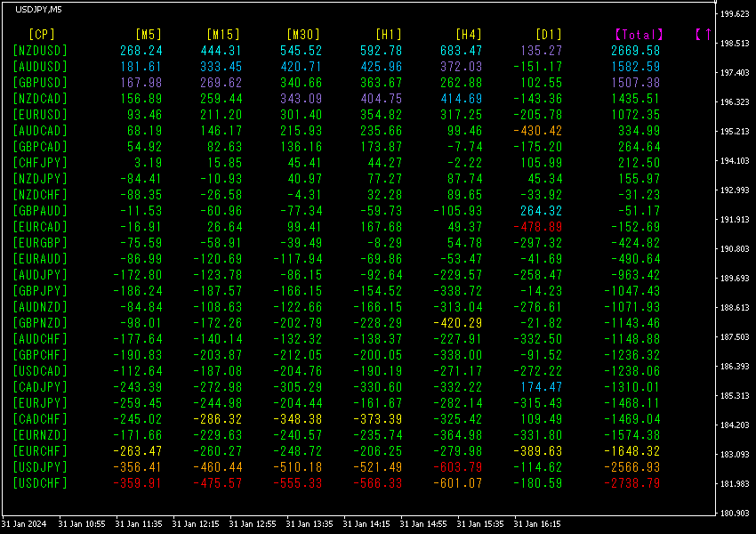Click the yellow GBPNZD H4 value -420.29
The height and width of the screenshot is (534, 756).
[457, 323]
